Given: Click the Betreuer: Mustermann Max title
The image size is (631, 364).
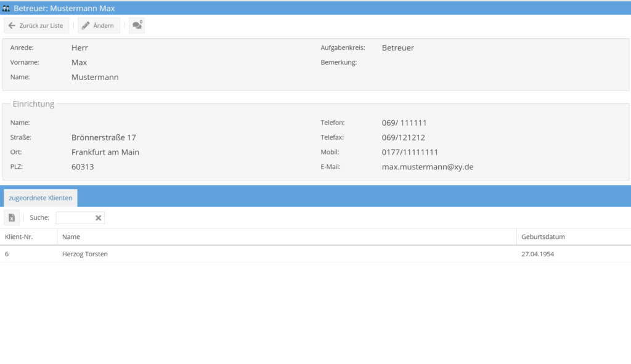Looking at the screenshot, I should [x=64, y=9].
